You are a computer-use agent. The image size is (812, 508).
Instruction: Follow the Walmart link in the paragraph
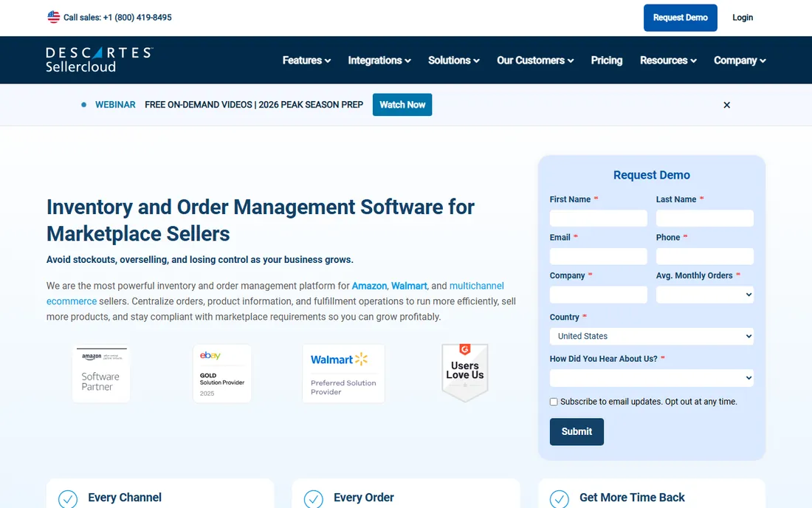[x=409, y=286]
